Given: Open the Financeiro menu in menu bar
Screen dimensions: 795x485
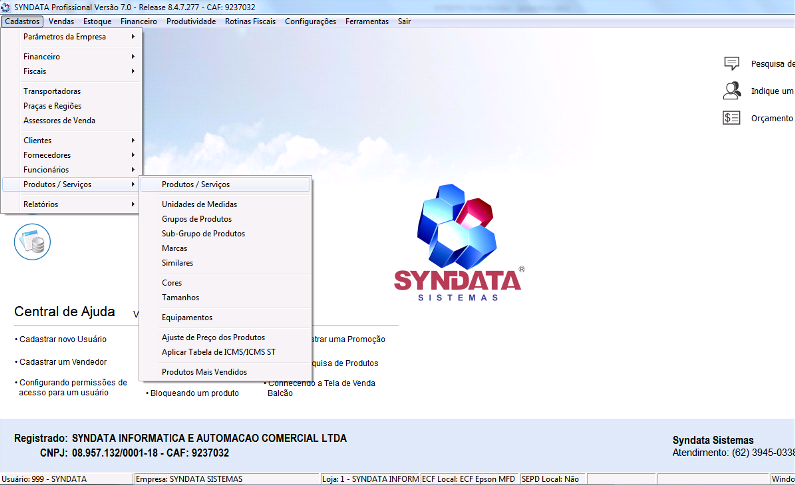Looking at the screenshot, I should pyautogui.click(x=138, y=21).
